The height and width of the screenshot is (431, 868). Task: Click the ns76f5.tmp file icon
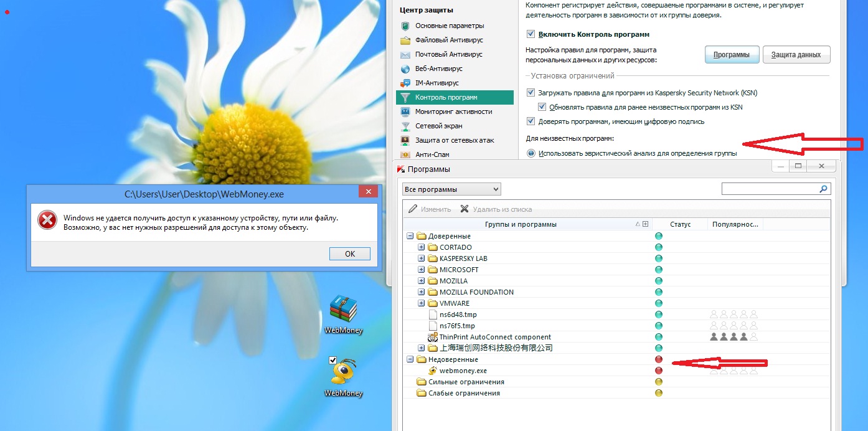pos(433,326)
